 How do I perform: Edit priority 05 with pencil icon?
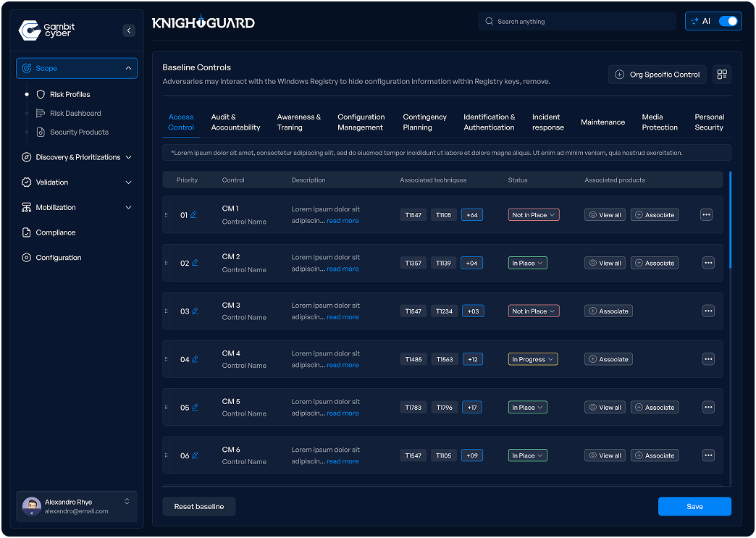[x=195, y=408]
